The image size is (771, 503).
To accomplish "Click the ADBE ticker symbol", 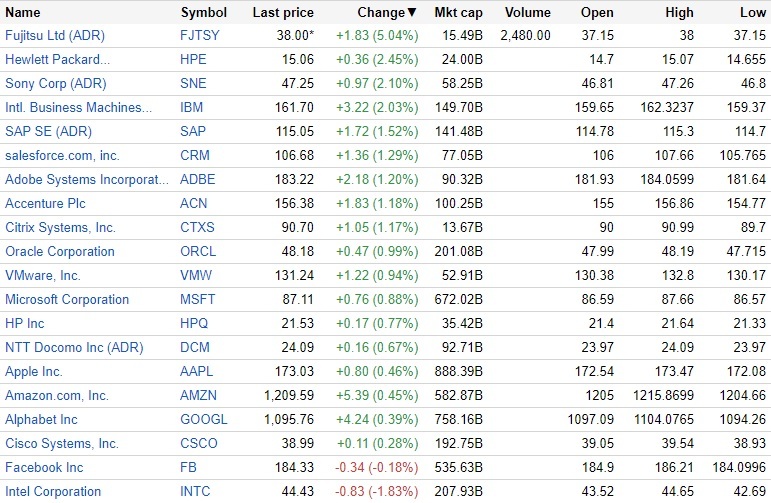I will 197,179.
